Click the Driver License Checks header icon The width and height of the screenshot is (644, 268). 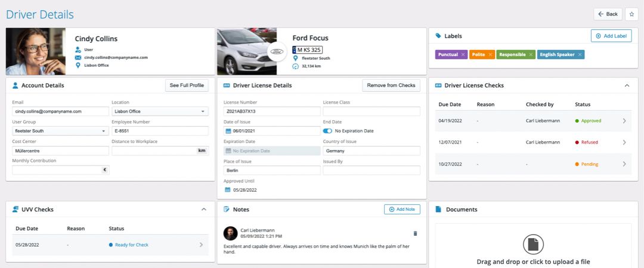pyautogui.click(x=438, y=85)
